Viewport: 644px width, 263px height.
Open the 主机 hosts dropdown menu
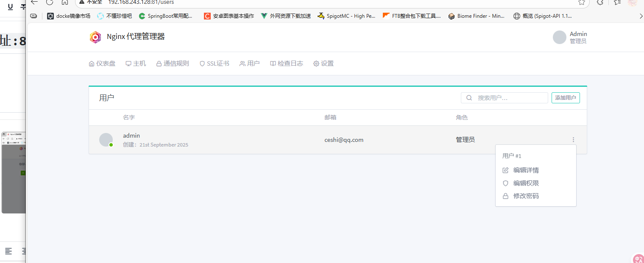tap(136, 64)
